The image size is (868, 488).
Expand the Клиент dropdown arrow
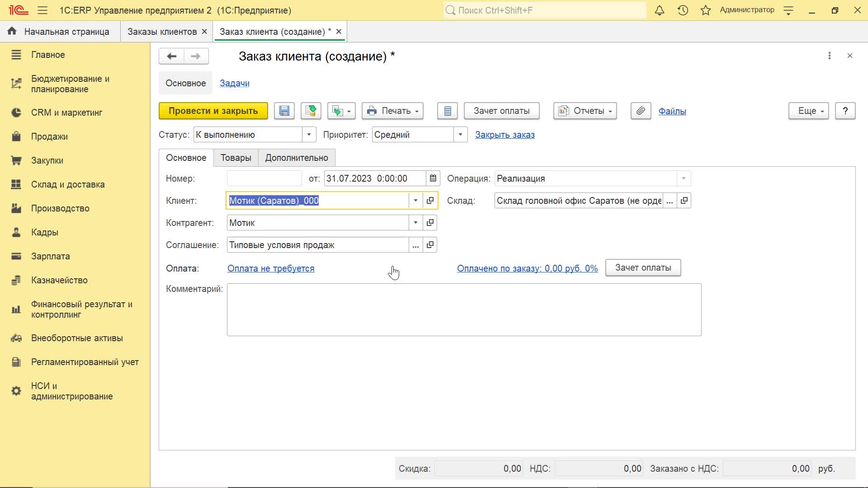pos(415,200)
